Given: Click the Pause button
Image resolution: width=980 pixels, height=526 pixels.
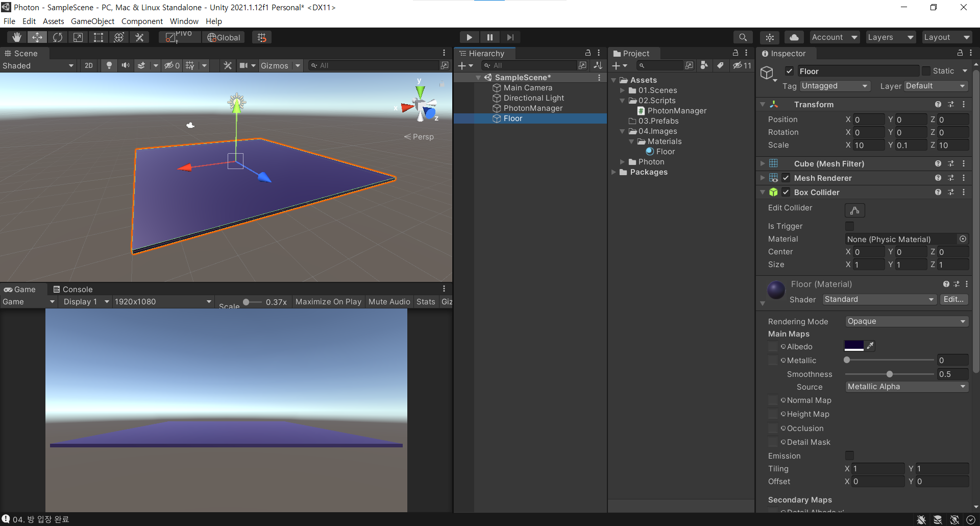Looking at the screenshot, I should (489, 37).
